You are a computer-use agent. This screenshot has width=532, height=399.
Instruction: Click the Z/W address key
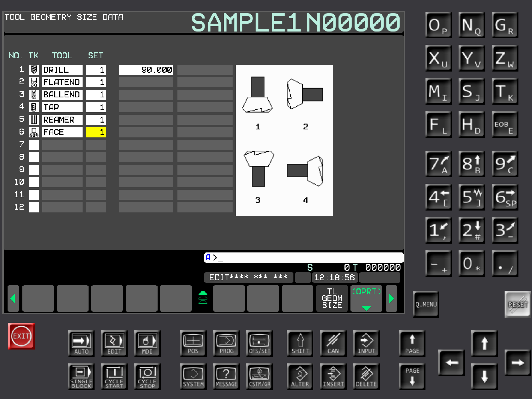pos(505,58)
